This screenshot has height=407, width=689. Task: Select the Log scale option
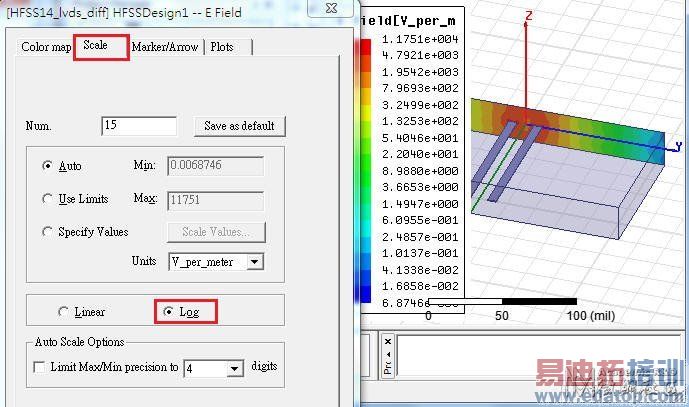(168, 312)
